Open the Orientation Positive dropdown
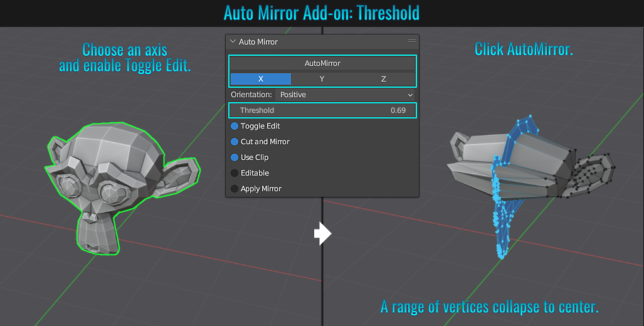The width and height of the screenshot is (644, 326). [345, 95]
